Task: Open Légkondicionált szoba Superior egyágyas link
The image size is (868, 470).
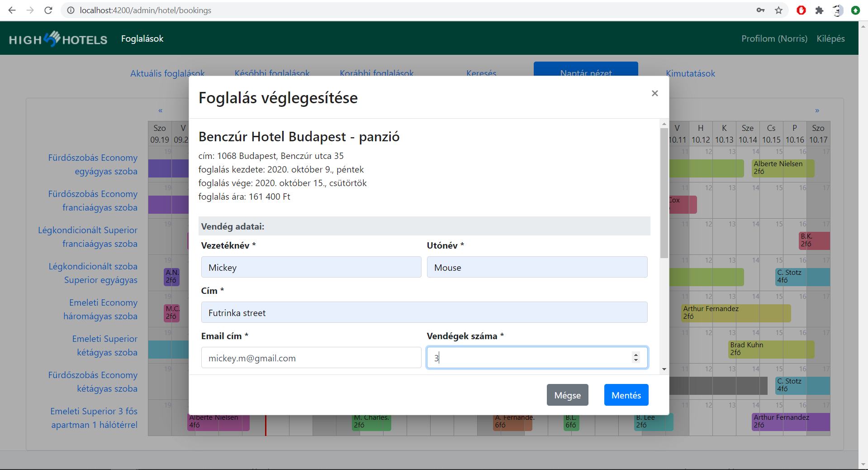Action: [x=93, y=273]
